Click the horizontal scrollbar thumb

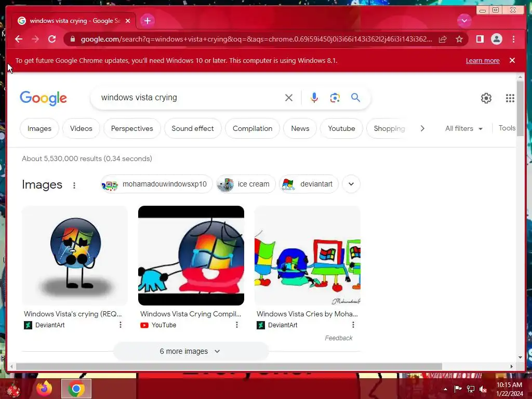click(x=229, y=366)
